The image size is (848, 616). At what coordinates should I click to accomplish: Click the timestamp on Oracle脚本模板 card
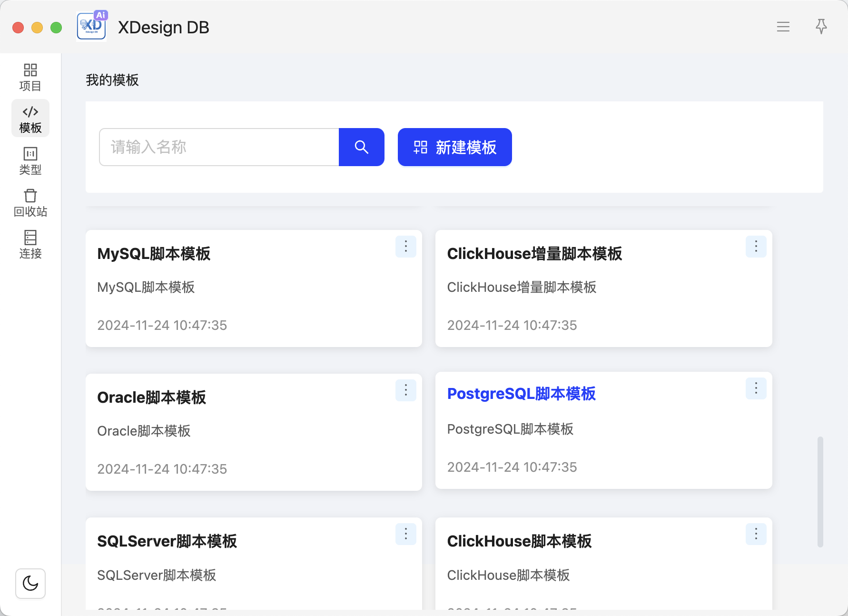(162, 469)
